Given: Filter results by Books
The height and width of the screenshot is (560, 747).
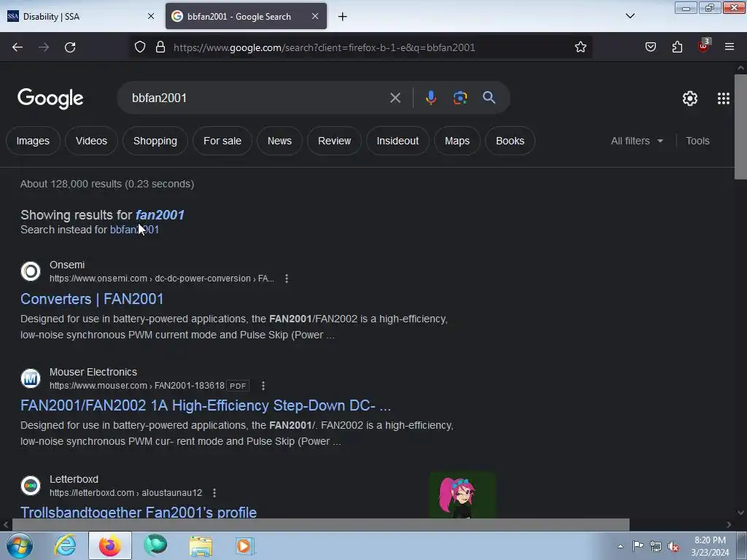Looking at the screenshot, I should click(510, 141).
